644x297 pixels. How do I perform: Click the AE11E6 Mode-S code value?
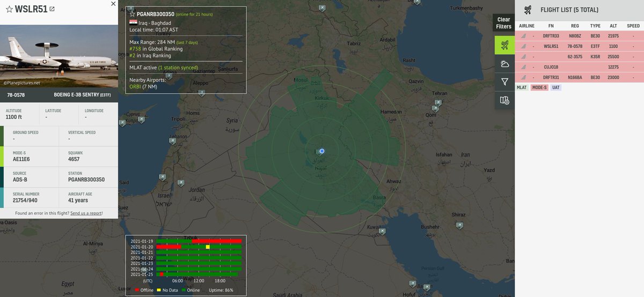(x=23, y=159)
